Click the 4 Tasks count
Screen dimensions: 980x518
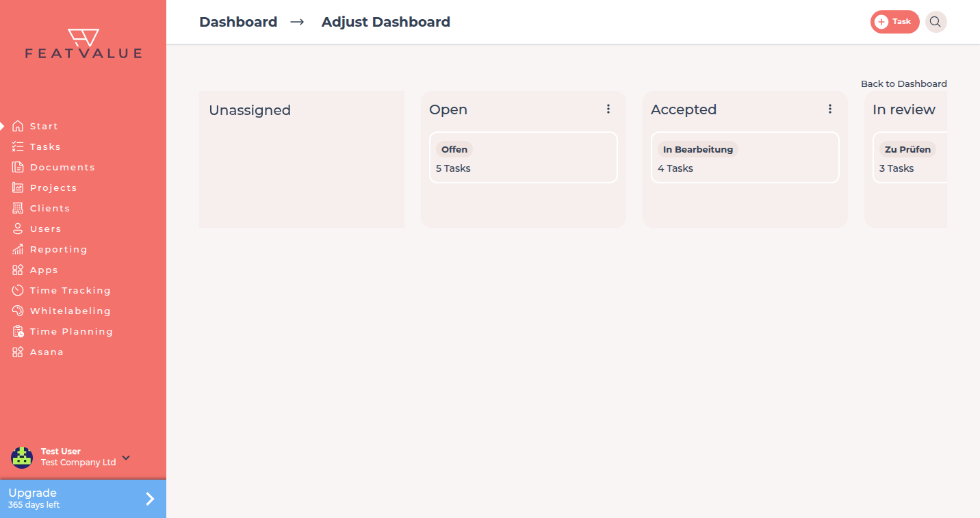(675, 168)
